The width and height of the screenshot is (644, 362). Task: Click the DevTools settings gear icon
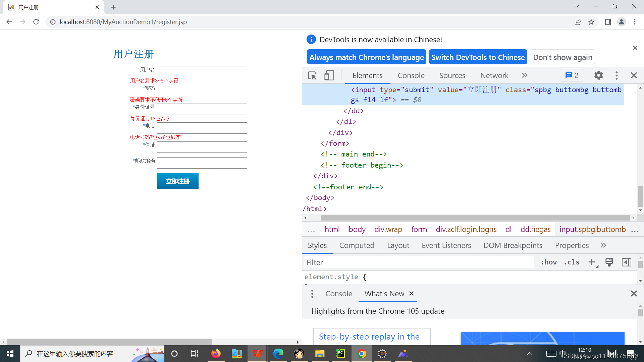[x=598, y=75]
